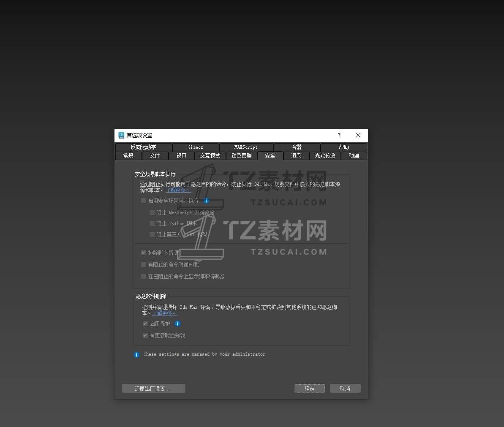This screenshot has height=427, width=504.
Task: Click the 安全场景脚本执行 group heading
Action: point(155,174)
